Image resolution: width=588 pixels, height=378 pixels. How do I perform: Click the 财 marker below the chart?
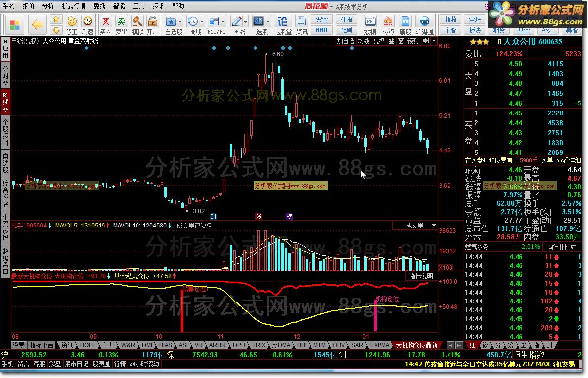[x=213, y=217]
